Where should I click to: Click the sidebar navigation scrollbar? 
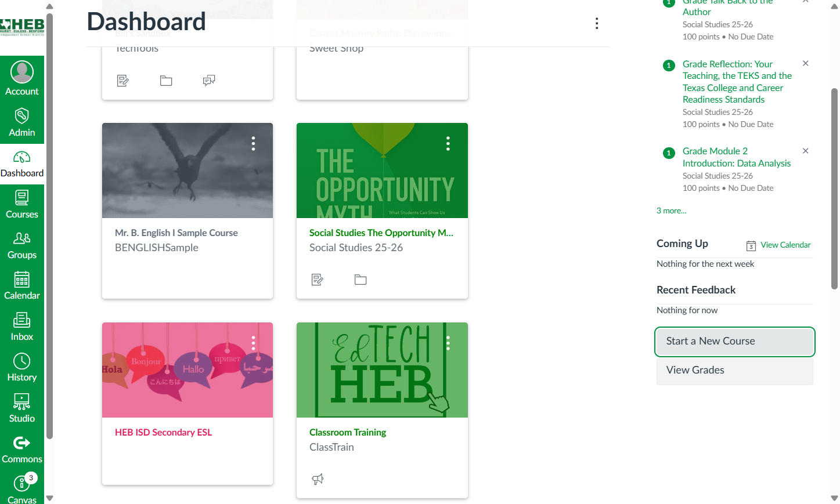point(49,226)
